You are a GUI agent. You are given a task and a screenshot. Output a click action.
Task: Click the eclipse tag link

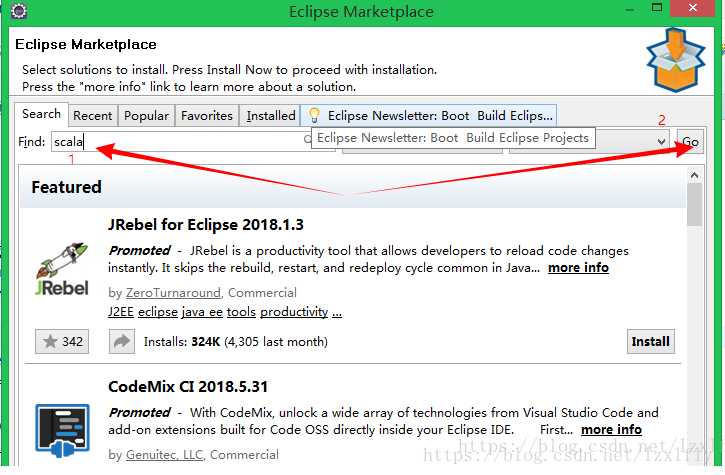coord(158,312)
